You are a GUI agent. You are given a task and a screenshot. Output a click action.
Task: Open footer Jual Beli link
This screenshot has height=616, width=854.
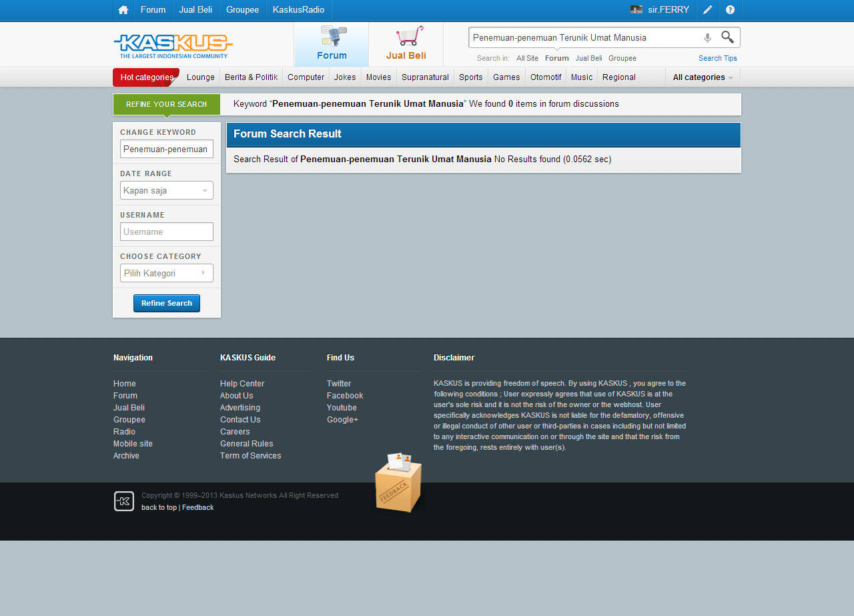coord(129,408)
